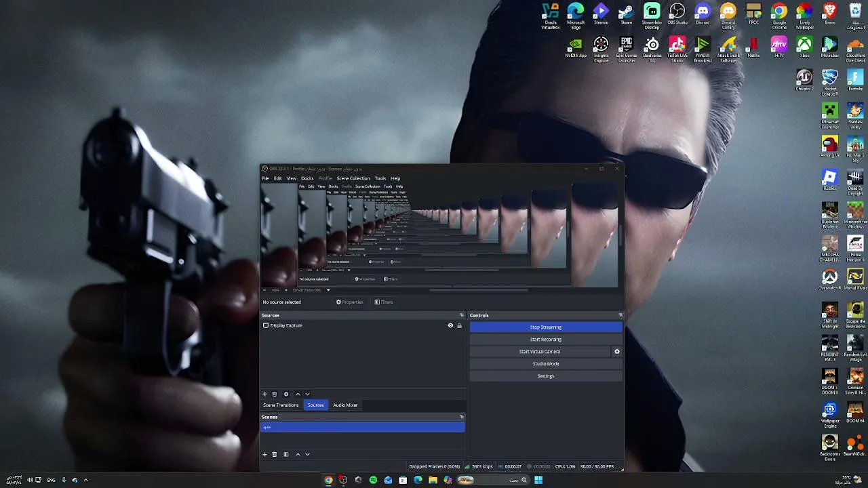Expand the preview scaling dropdown arrow
The width and height of the screenshot is (868, 488).
(x=328, y=290)
